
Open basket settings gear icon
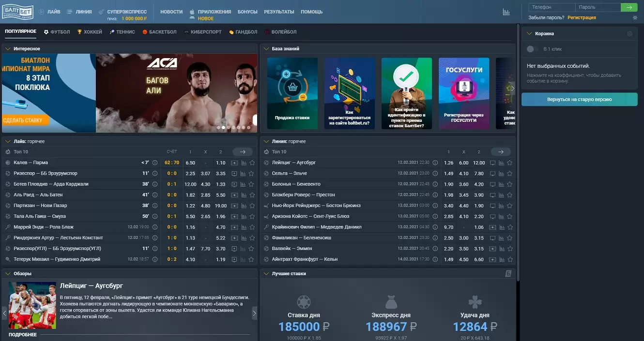(x=629, y=34)
